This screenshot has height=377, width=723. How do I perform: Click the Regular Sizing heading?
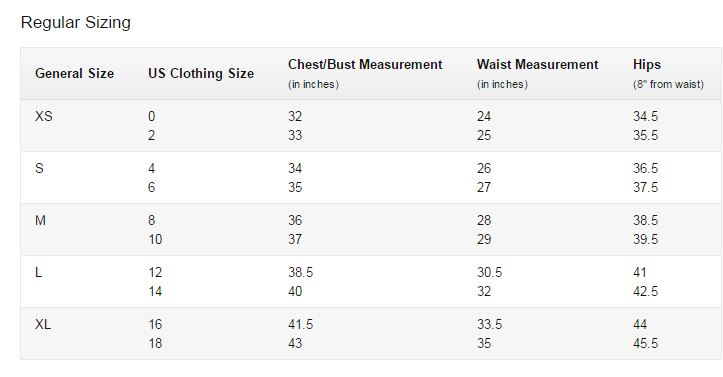click(76, 23)
